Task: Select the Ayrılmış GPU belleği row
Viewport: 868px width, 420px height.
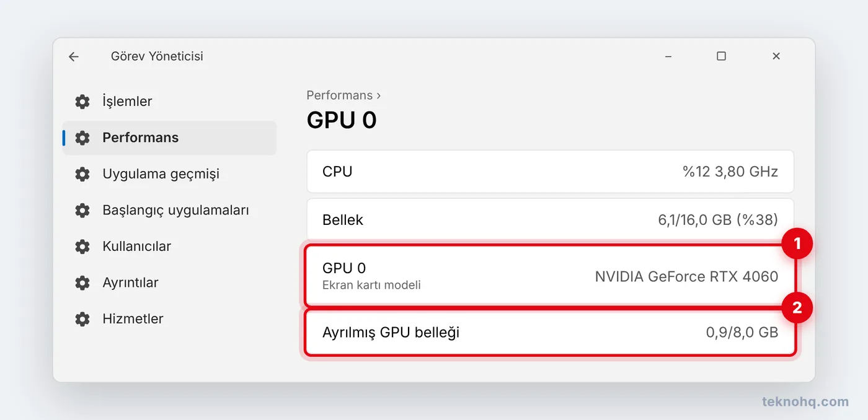Action: pos(550,333)
